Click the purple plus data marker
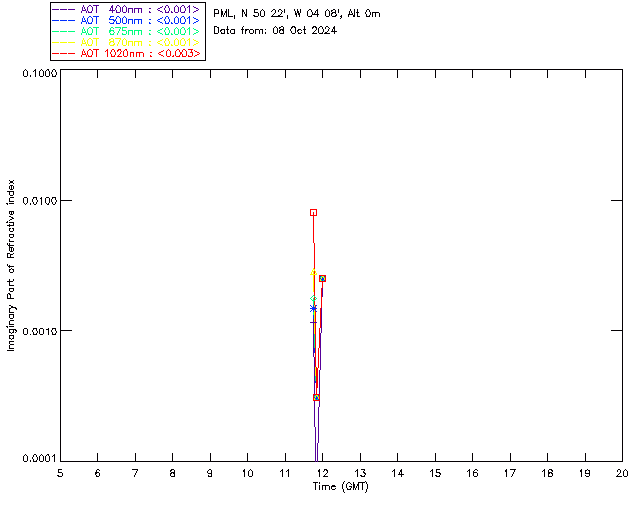Screen dimensions: 640x512 (313, 323)
